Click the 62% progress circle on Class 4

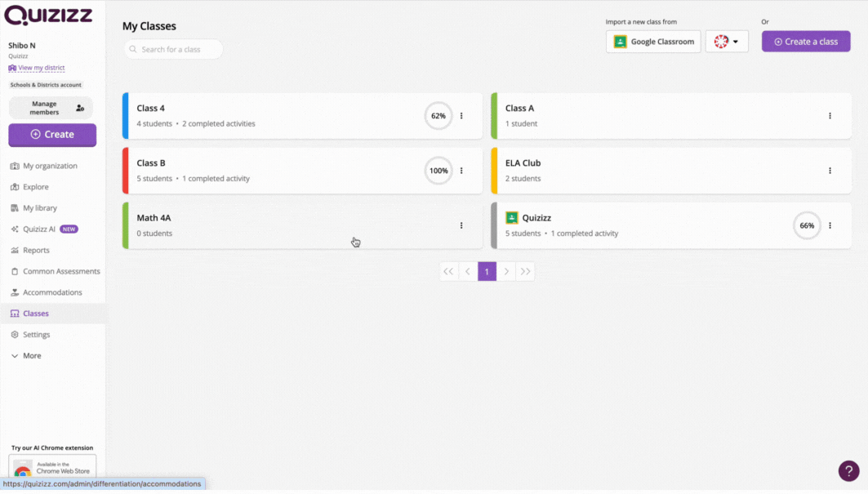click(x=438, y=116)
